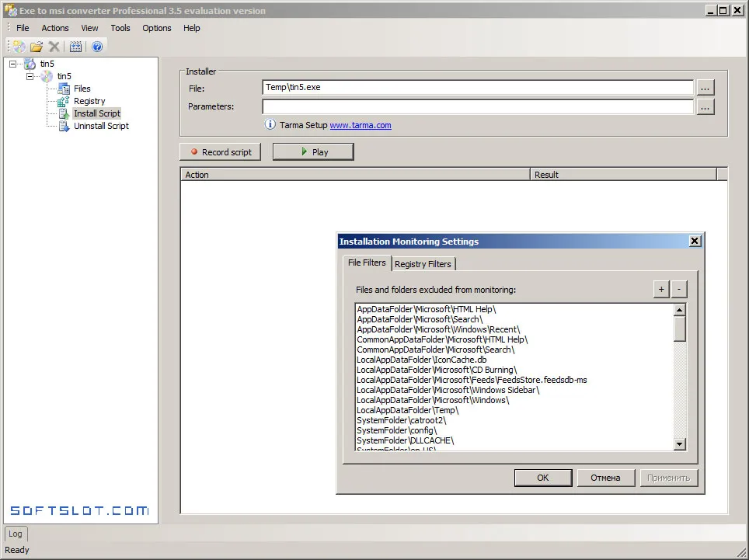This screenshot has width=749, height=560.
Task: Click into the Parameters input field
Action: 478,106
